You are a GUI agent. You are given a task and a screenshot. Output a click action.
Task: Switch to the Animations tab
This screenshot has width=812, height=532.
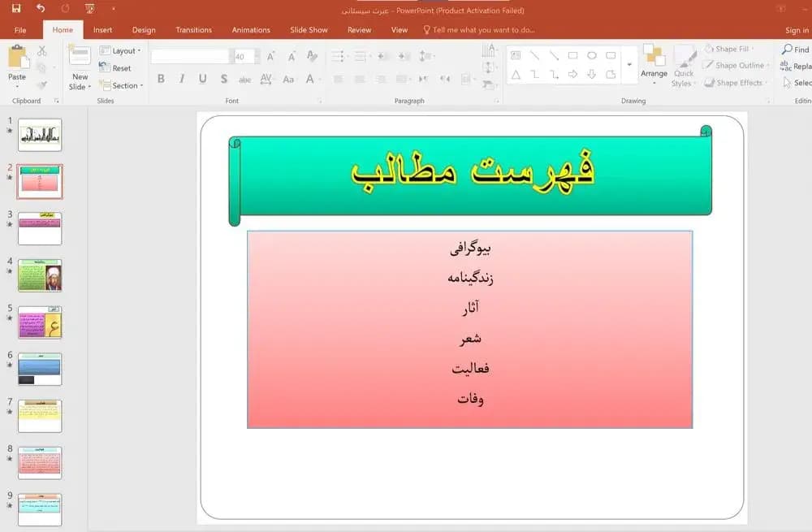[251, 30]
